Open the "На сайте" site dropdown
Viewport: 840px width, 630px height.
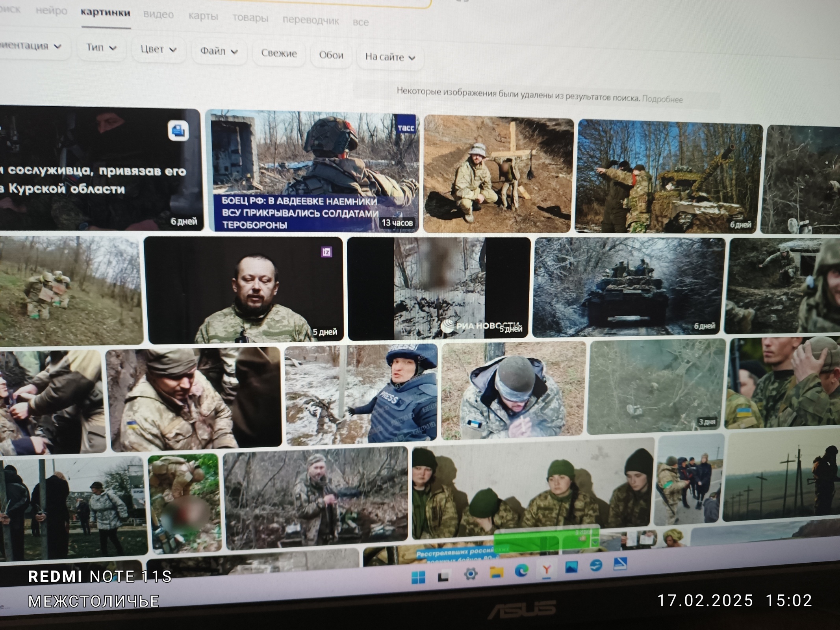[389, 57]
